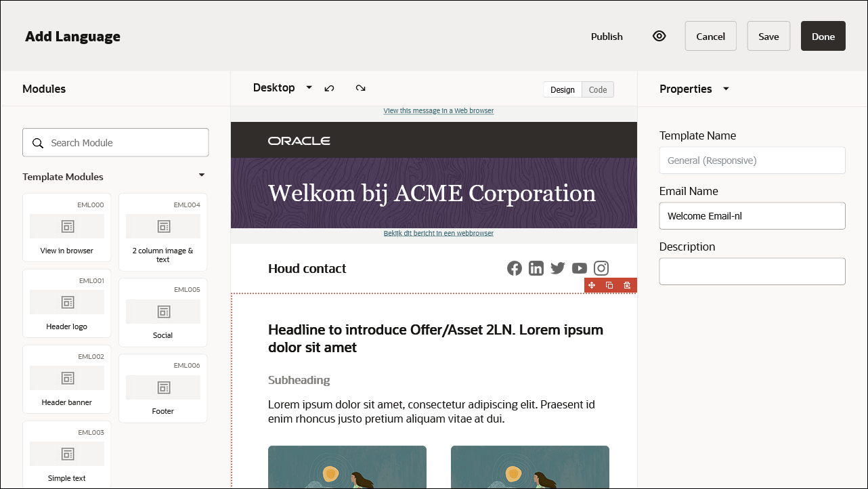Click the move handle on the selected module
Screen dimensions: 868x489
[x=592, y=285]
